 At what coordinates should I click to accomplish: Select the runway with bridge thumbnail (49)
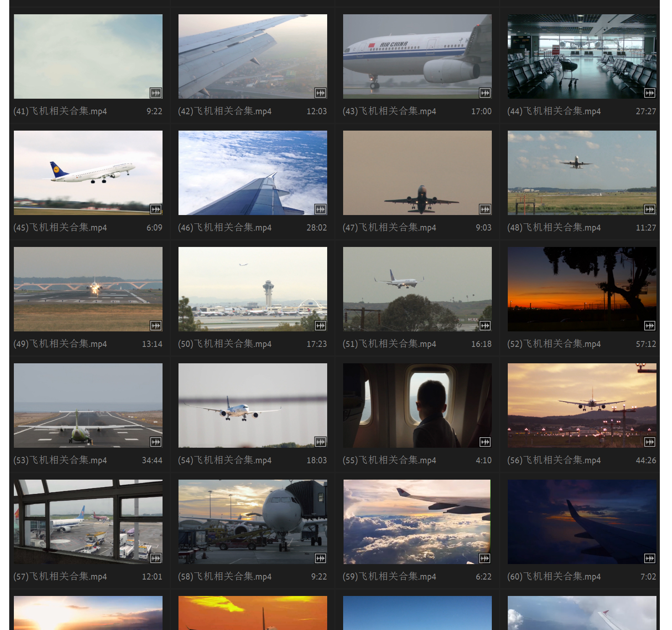(88, 289)
